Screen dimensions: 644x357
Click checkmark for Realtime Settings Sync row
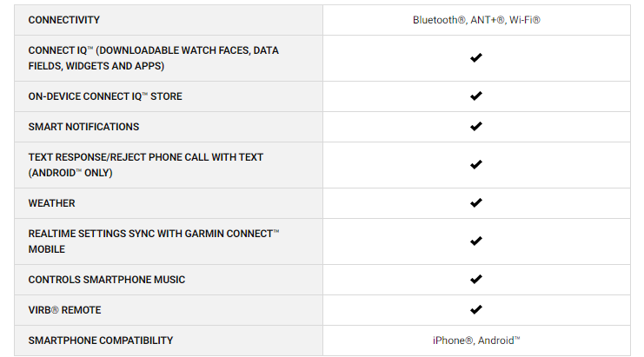tap(475, 241)
